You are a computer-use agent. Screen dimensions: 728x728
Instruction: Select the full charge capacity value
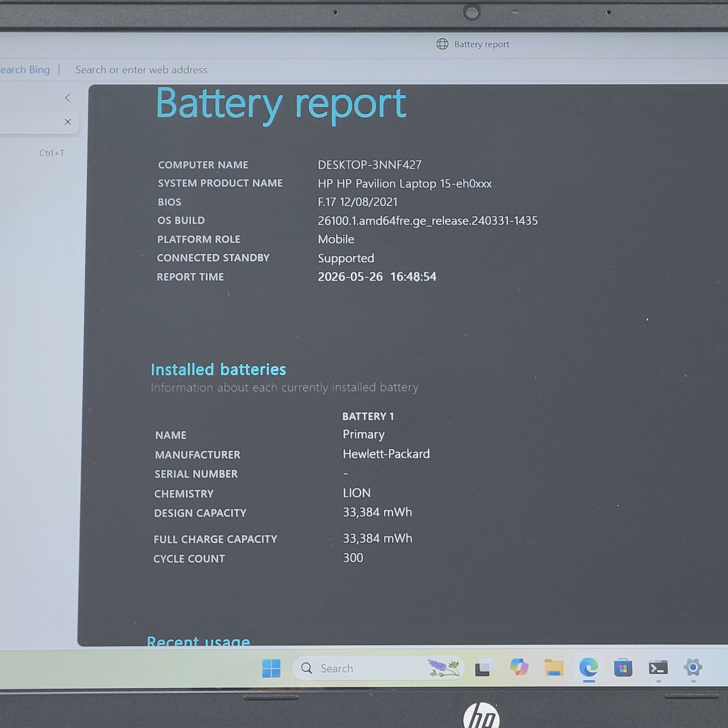377,539
